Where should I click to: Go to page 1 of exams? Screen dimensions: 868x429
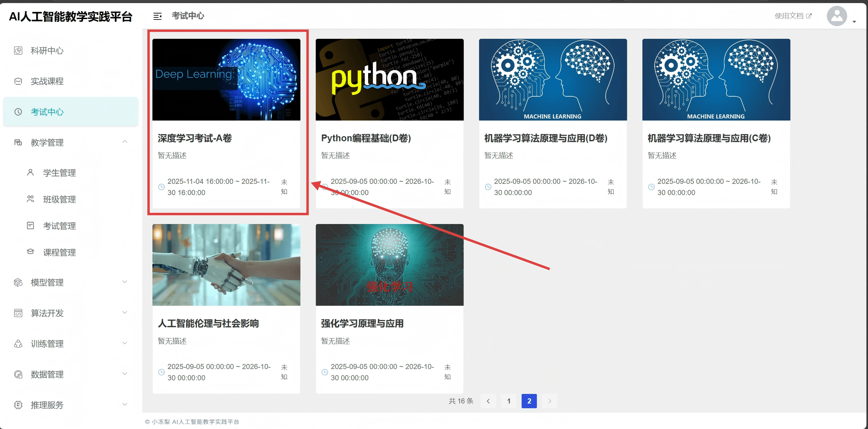click(509, 401)
